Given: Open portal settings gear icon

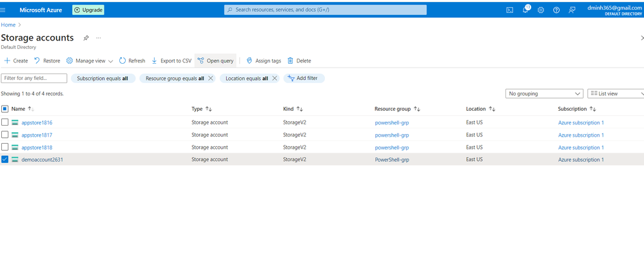Looking at the screenshot, I should (540, 10).
